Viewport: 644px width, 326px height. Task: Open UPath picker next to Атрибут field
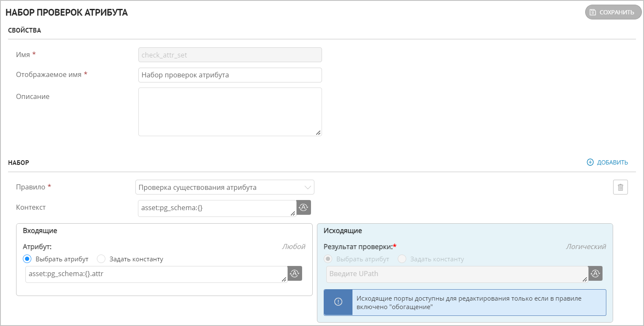(x=294, y=274)
